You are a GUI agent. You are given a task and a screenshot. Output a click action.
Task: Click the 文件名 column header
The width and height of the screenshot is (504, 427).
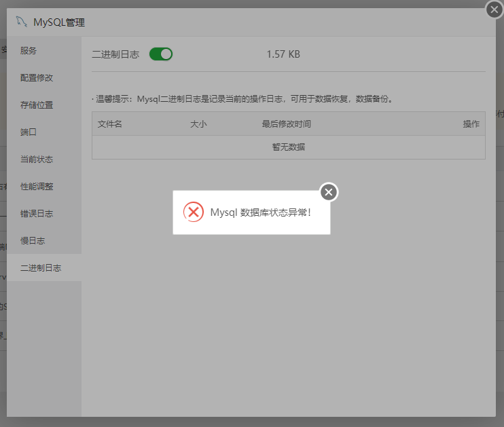pos(109,124)
